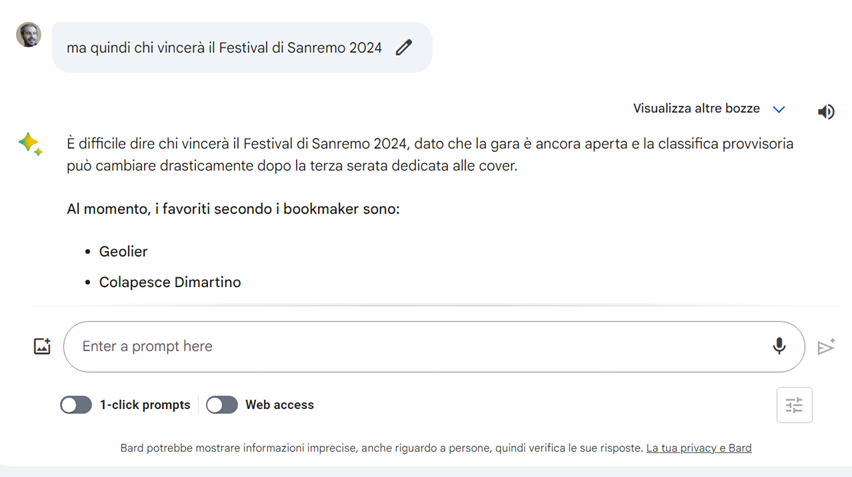Enable the 1-click prompts switch
This screenshot has height=477, width=852.
tap(76, 405)
